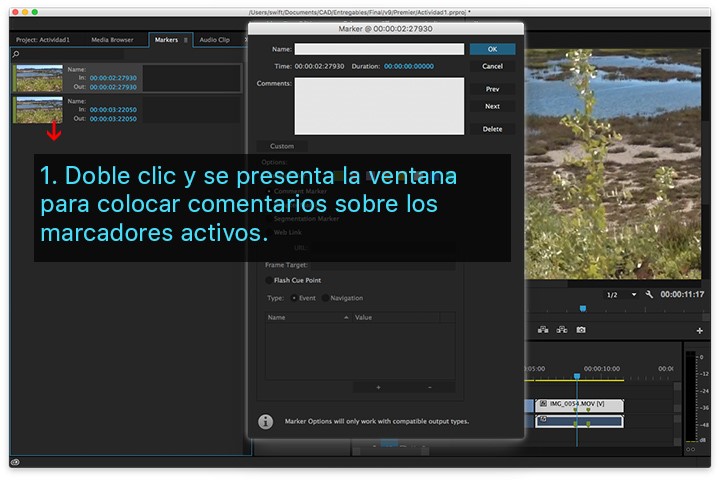The height and width of the screenshot is (480, 720).
Task: Select the Markers tab
Action: coord(166,40)
